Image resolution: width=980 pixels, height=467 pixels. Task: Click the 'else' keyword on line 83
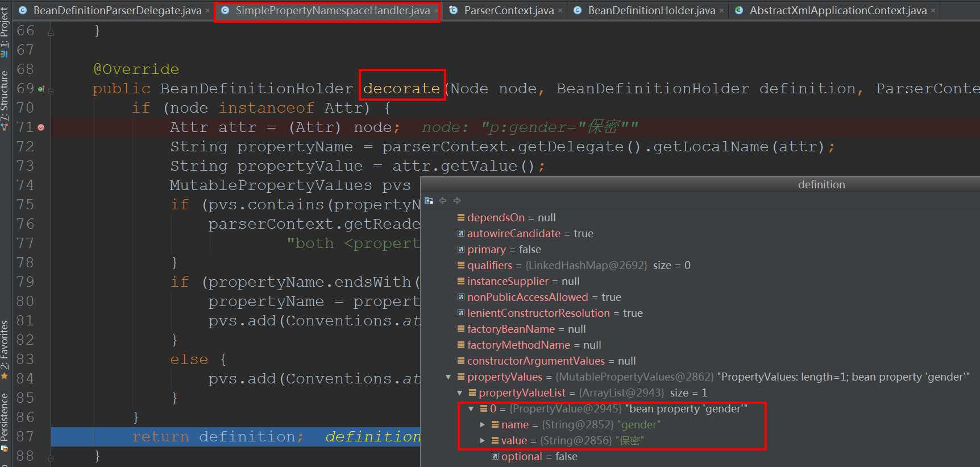(189, 359)
